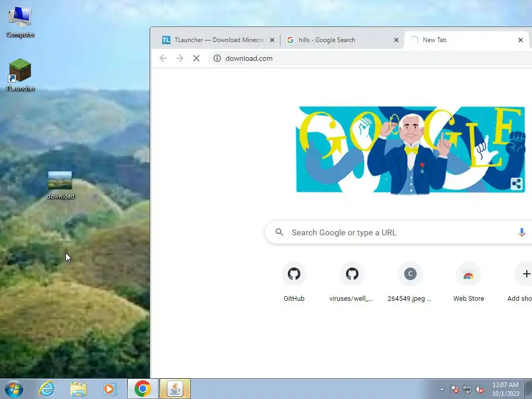Viewport: 532px width, 399px height.
Task: Focus the Search Google or type a URL box
Action: [x=398, y=232]
